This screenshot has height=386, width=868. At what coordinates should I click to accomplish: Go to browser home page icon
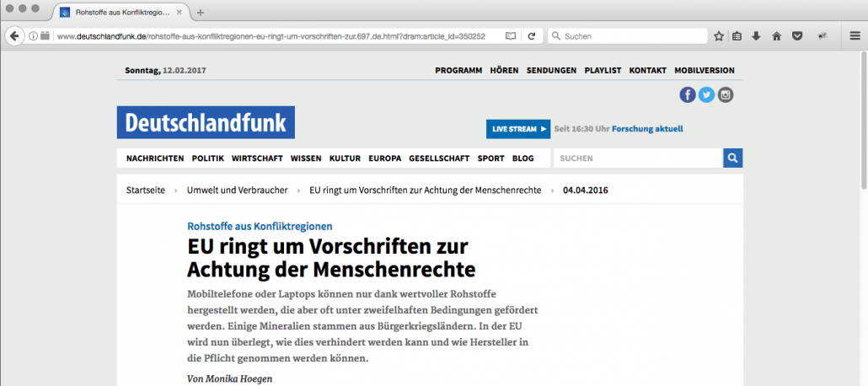[x=777, y=36]
